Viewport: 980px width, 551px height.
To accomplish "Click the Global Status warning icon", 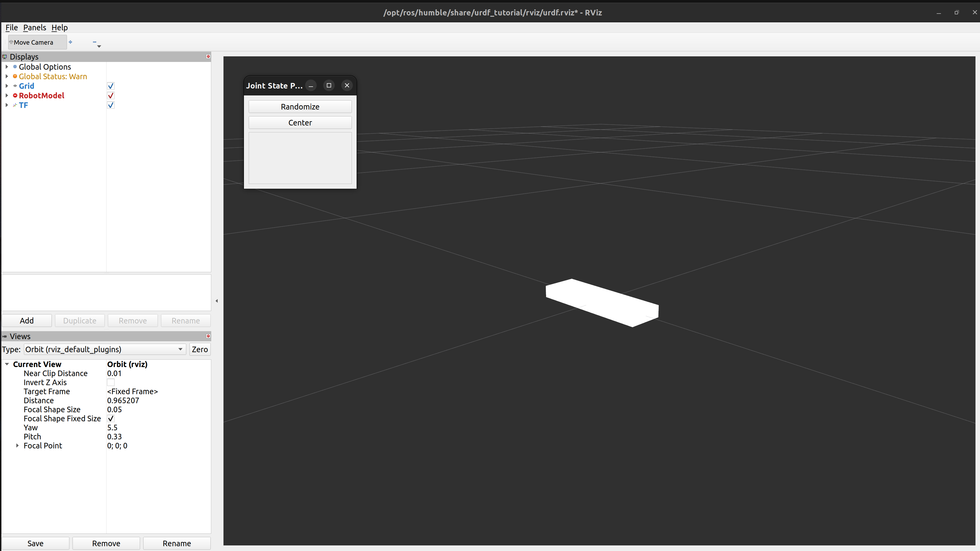I will point(15,77).
